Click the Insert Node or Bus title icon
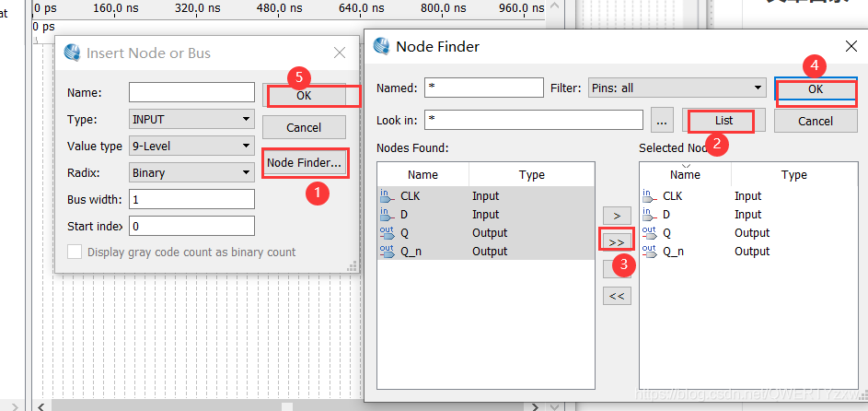868x411 pixels. [x=73, y=53]
